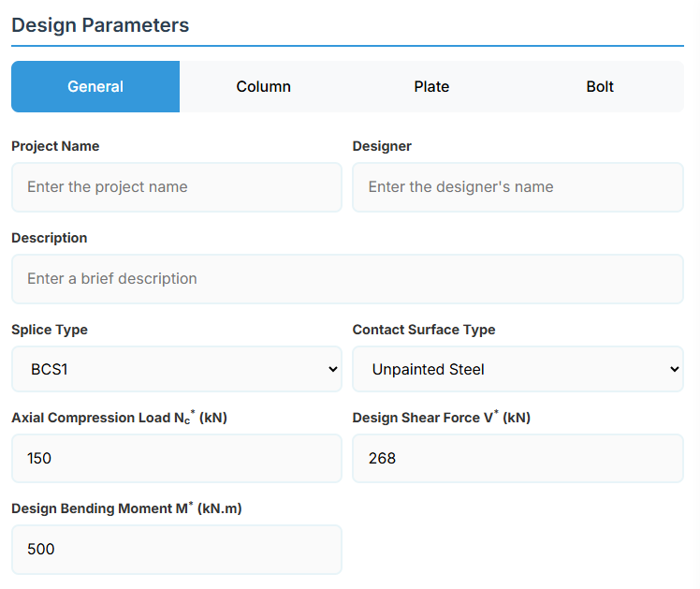Focus the bending moment field containing 500

[x=177, y=550]
